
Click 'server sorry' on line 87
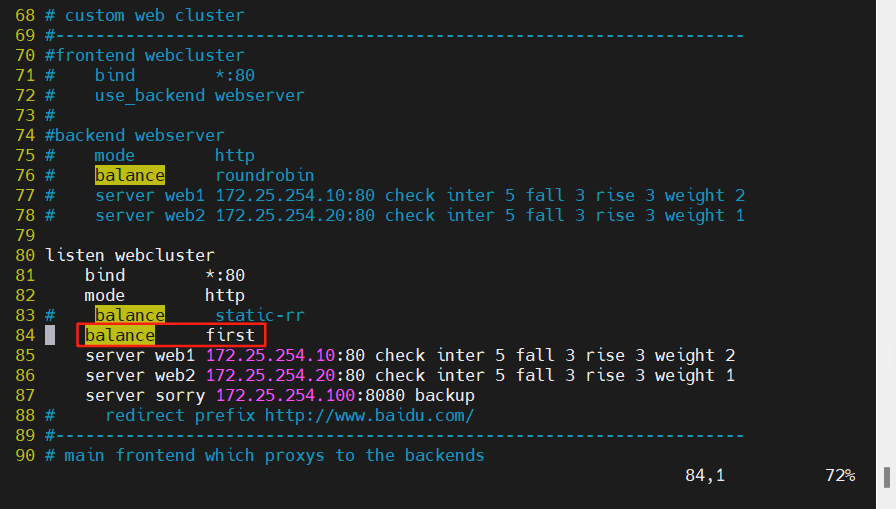coord(145,395)
